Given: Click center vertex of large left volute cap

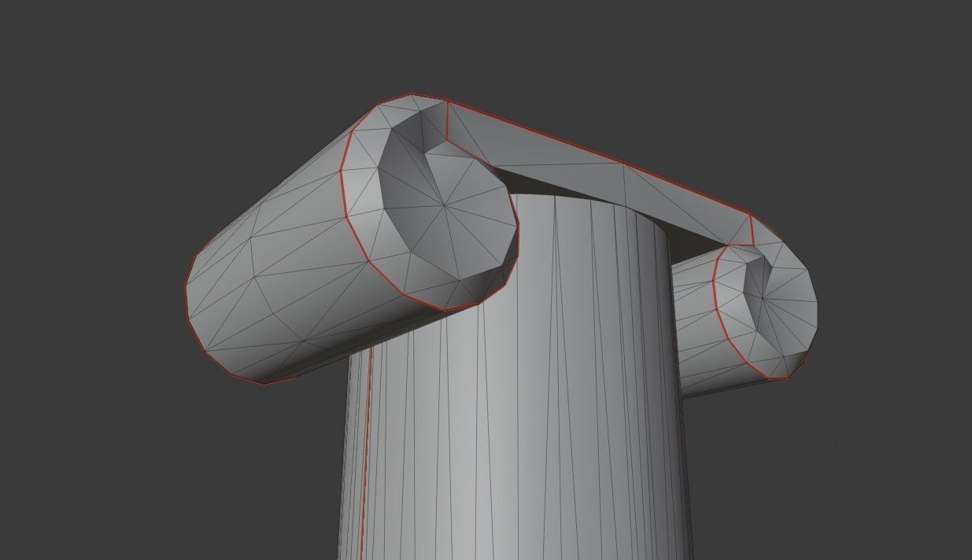Looking at the screenshot, I should coord(445,207).
